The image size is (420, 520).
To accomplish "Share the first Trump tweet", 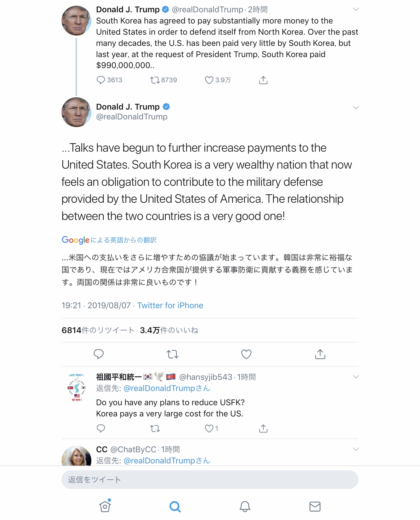I will (x=263, y=80).
